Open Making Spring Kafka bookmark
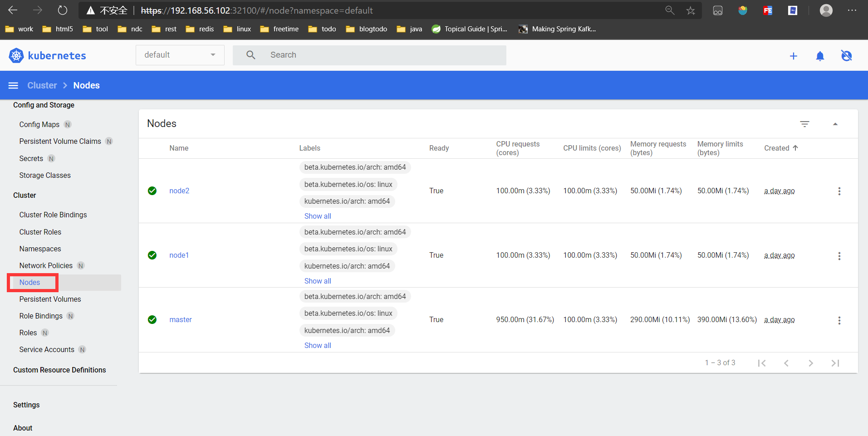Image resolution: width=868 pixels, height=436 pixels. click(557, 29)
